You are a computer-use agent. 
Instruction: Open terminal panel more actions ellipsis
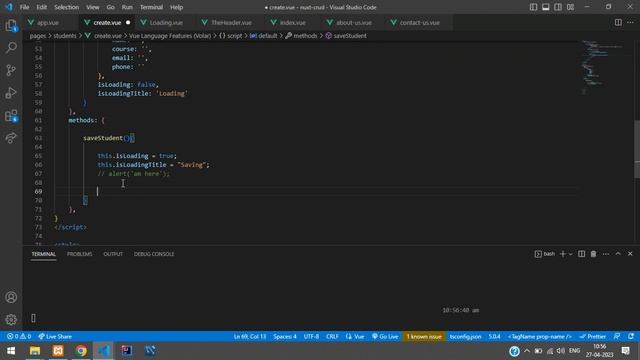tap(606, 254)
